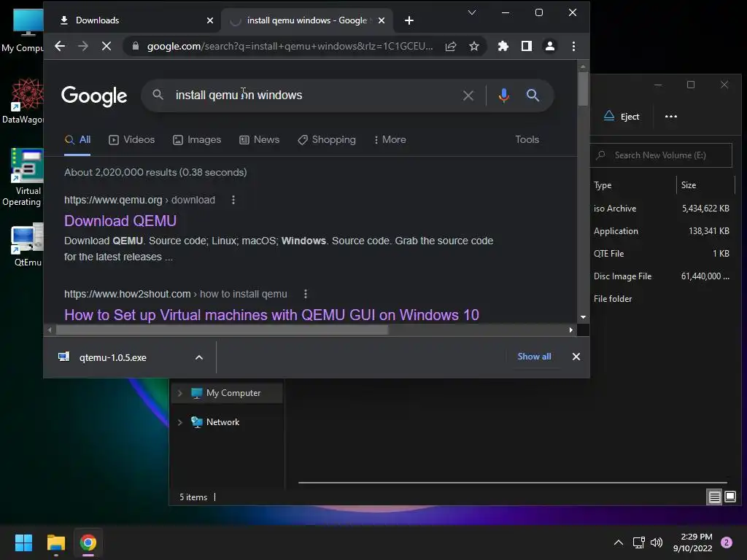Select Network in navigation pane
Viewport: 747px width, 560px height.
pos(222,422)
